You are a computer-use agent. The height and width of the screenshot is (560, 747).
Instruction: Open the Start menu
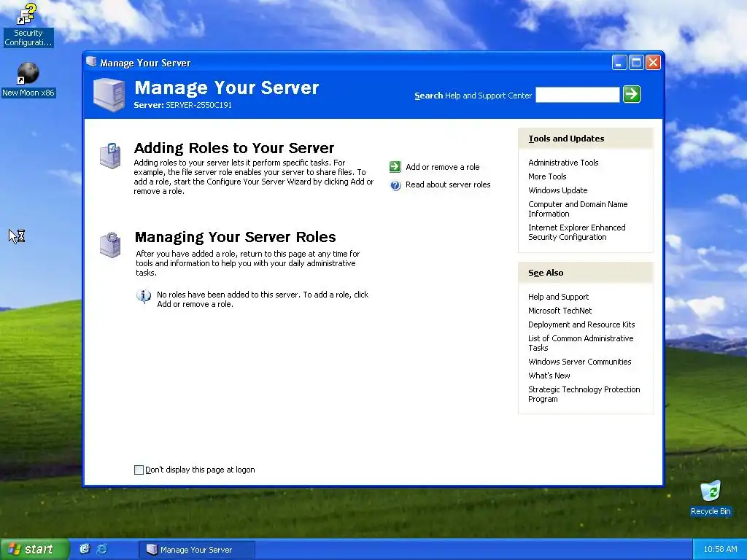coord(34,549)
